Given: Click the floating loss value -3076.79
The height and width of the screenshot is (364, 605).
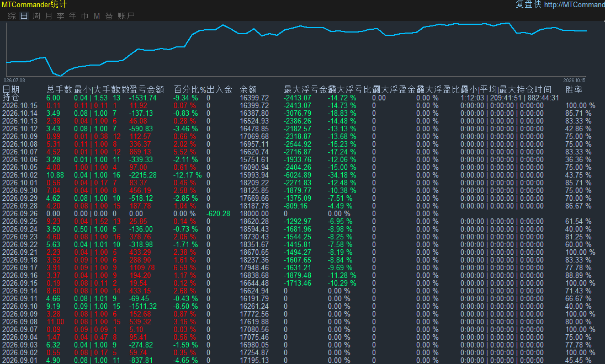Looking at the screenshot, I should pos(298,114).
